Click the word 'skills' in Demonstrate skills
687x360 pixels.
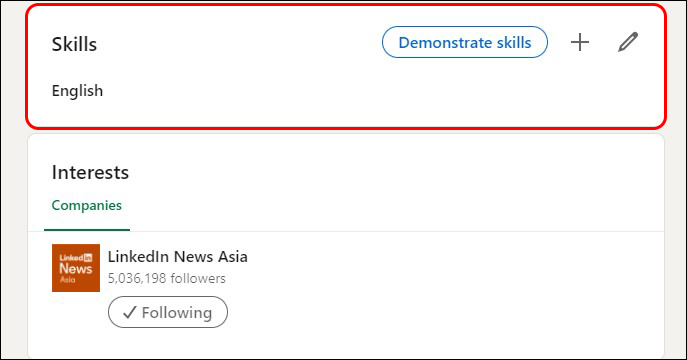(513, 42)
